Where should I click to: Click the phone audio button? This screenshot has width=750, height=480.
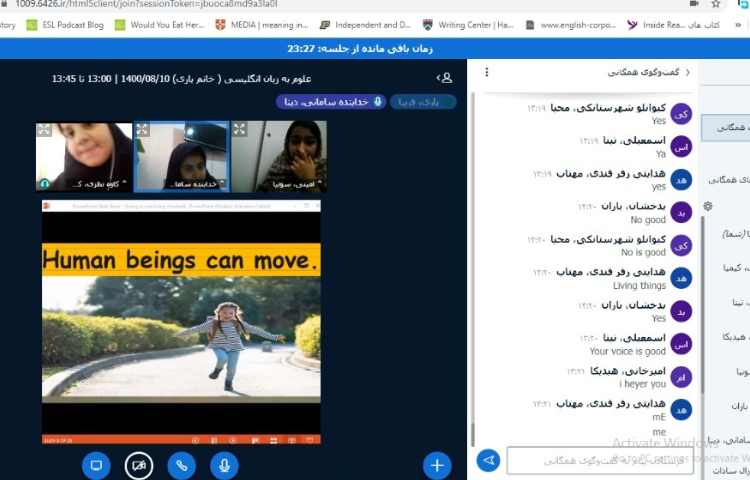point(181,465)
